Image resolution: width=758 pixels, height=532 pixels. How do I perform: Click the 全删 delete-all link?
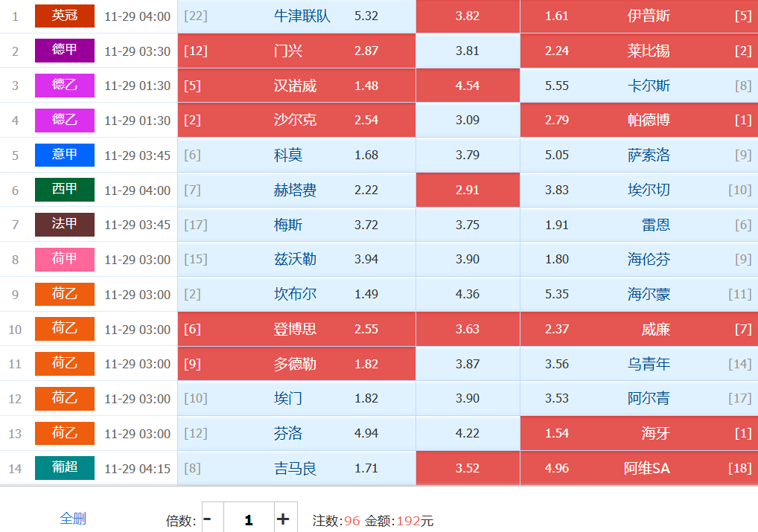(x=73, y=518)
